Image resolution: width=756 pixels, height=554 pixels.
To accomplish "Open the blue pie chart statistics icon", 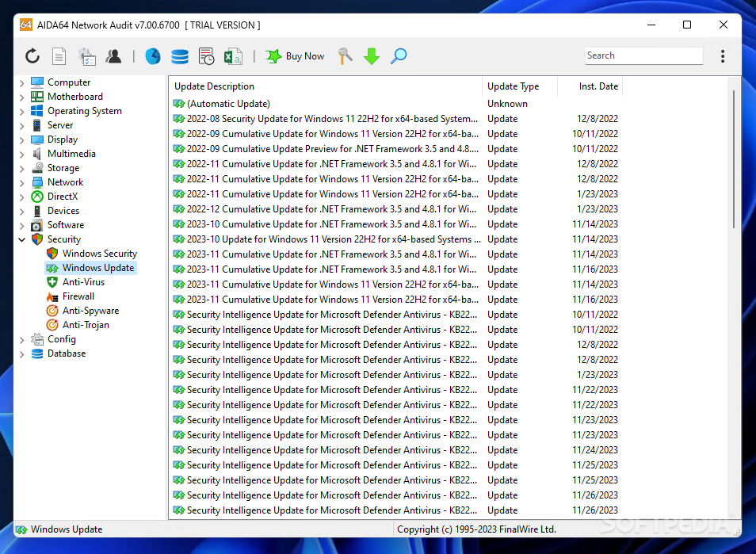I will [x=153, y=56].
